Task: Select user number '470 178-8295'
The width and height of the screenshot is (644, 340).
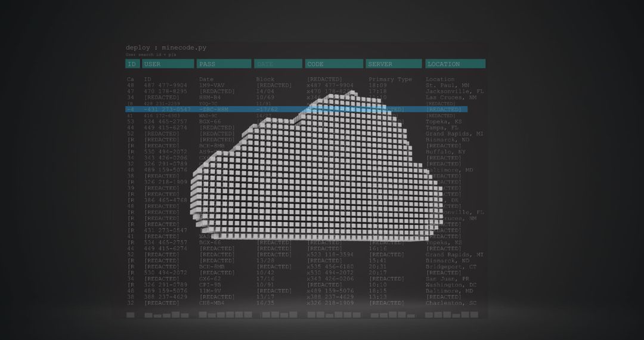Action: coord(165,92)
